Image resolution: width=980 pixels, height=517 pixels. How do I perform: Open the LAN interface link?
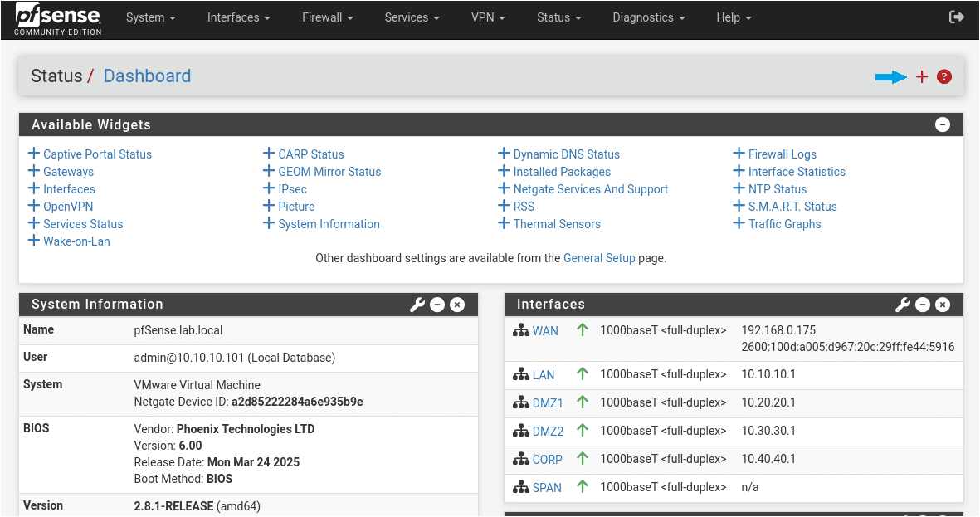point(544,374)
